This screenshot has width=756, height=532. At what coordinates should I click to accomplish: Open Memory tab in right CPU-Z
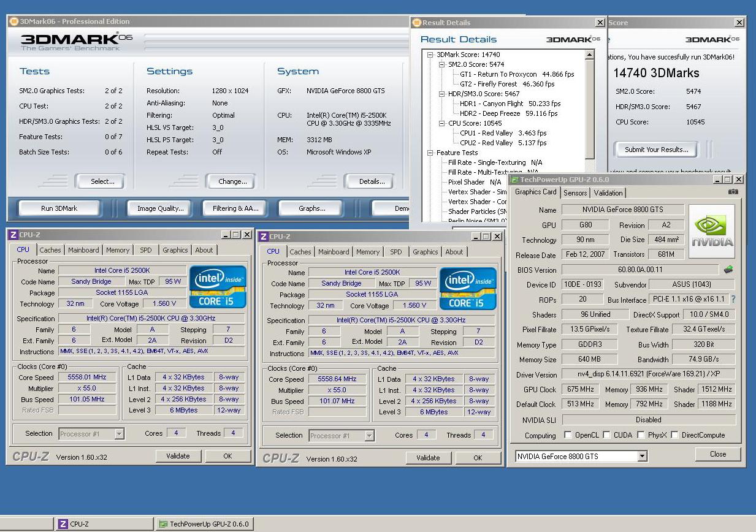[x=368, y=252]
